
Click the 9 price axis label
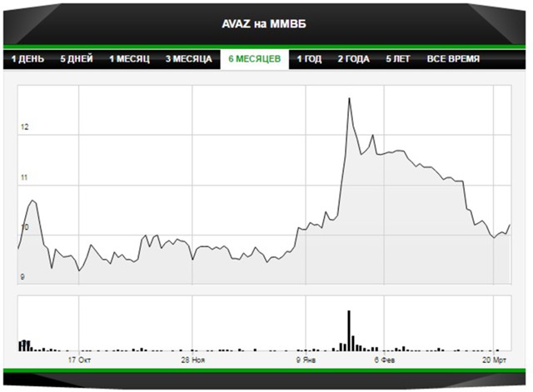pos(24,276)
